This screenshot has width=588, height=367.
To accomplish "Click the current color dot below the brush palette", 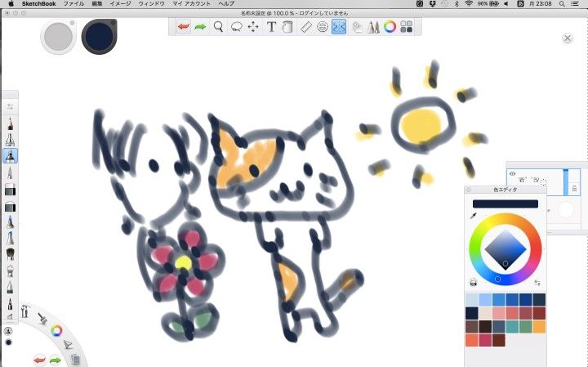I will (8, 342).
